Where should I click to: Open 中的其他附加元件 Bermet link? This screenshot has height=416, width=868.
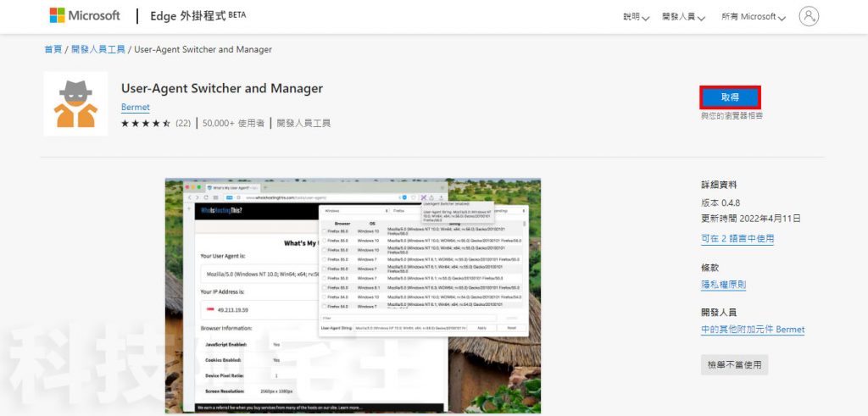(x=753, y=329)
